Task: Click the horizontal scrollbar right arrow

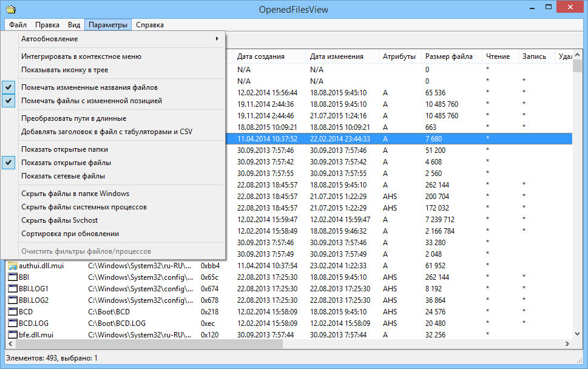Action: click(x=567, y=344)
